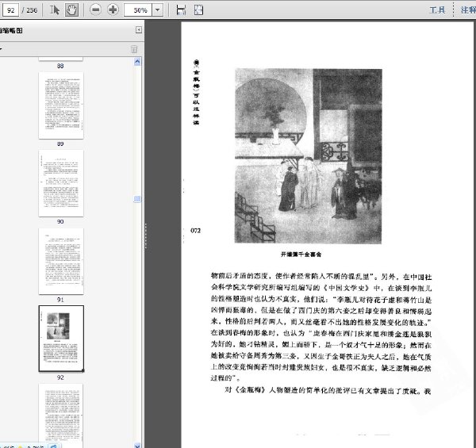Select page 90 thumbnail

[61, 183]
